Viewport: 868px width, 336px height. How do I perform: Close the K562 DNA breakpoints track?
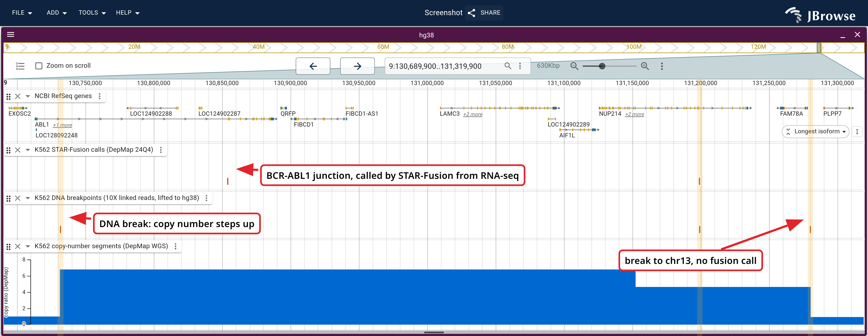coord(18,198)
